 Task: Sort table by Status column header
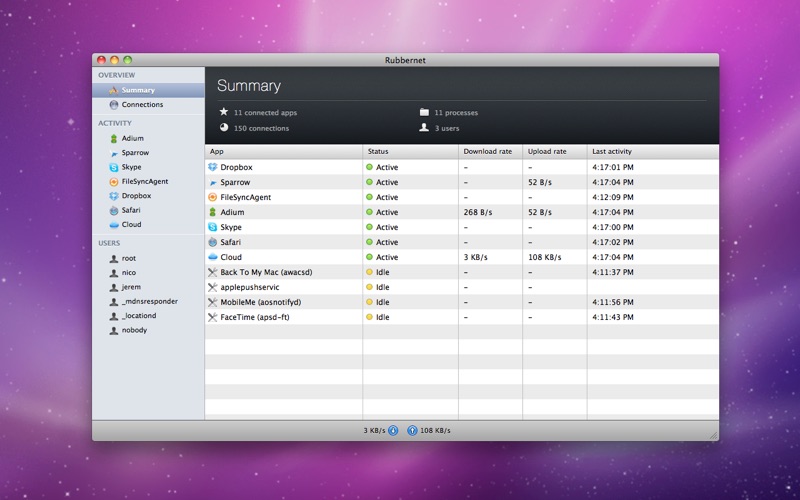click(x=410, y=152)
